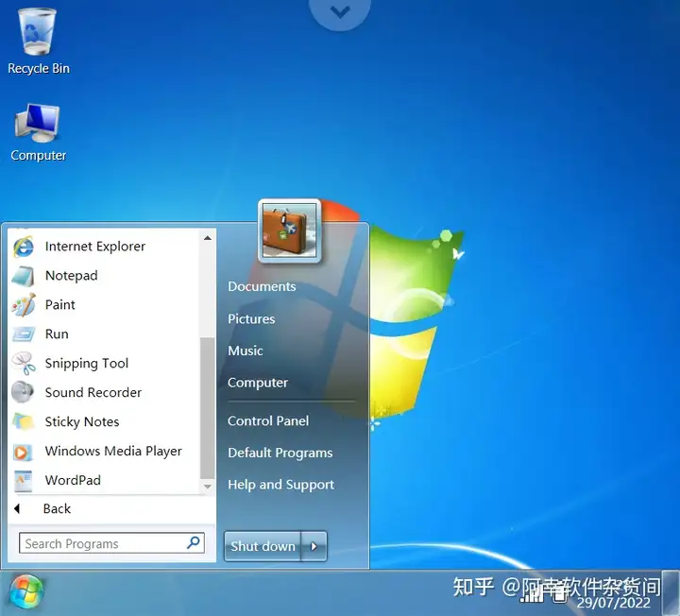
Task: Click the Snipping Tool scissors icon
Action: (x=24, y=363)
